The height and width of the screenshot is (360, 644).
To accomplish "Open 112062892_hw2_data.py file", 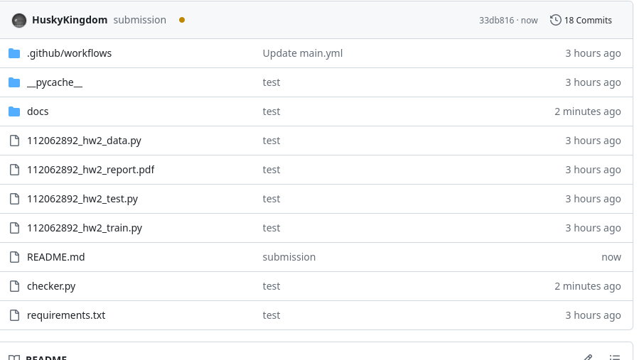I will (x=84, y=141).
